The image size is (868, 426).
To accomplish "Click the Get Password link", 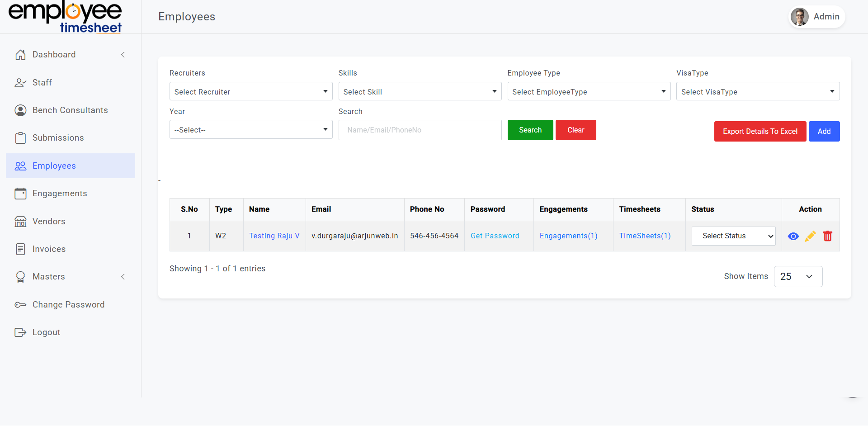I will (495, 236).
